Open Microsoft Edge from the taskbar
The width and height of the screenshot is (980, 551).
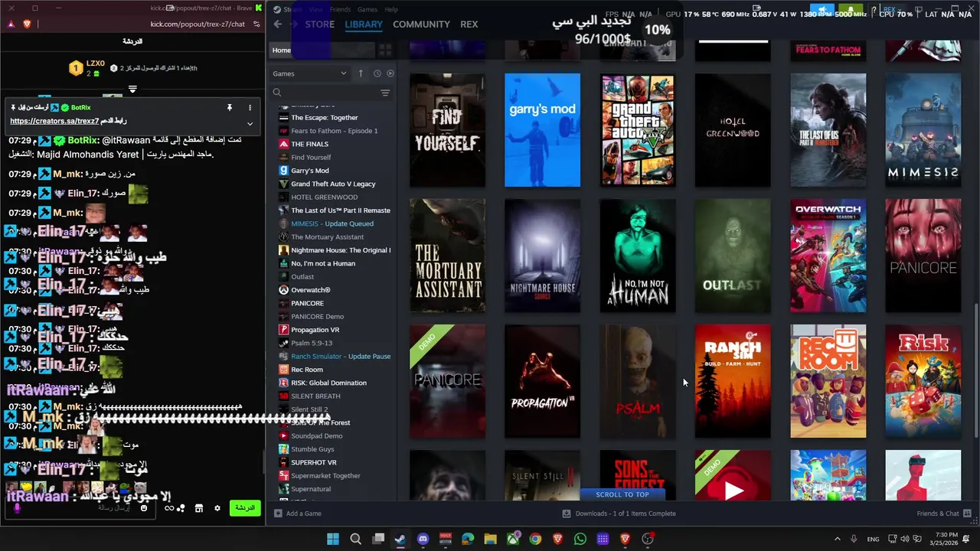point(468,539)
